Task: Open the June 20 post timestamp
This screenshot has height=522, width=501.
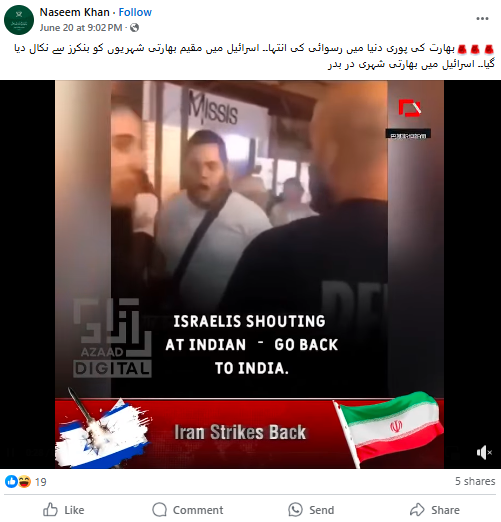Action: coord(81,28)
